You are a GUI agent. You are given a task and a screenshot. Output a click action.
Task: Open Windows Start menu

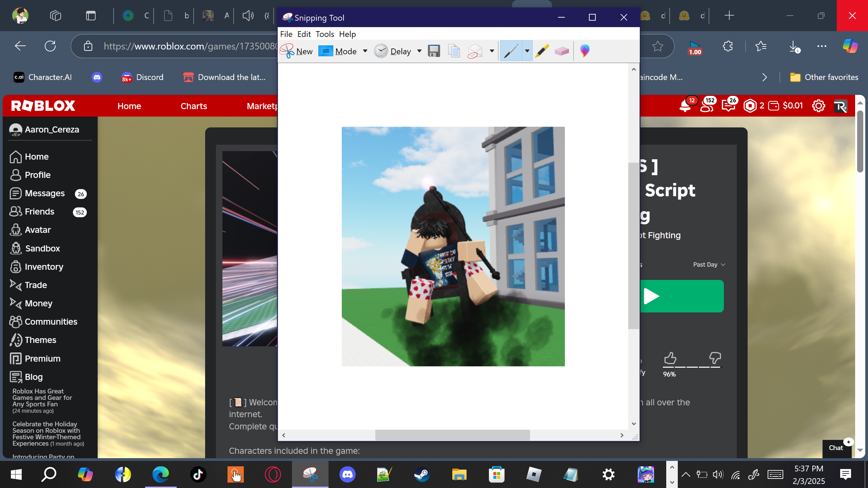click(16, 474)
